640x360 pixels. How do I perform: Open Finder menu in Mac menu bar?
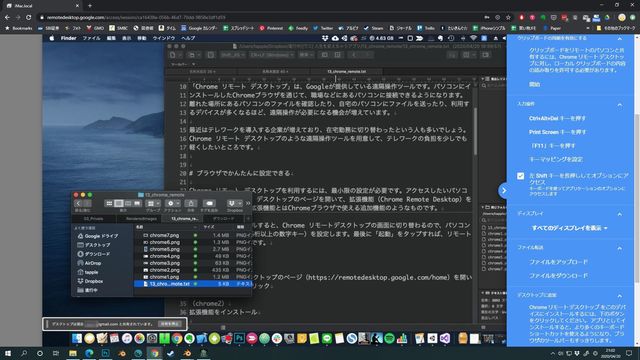(x=69, y=38)
